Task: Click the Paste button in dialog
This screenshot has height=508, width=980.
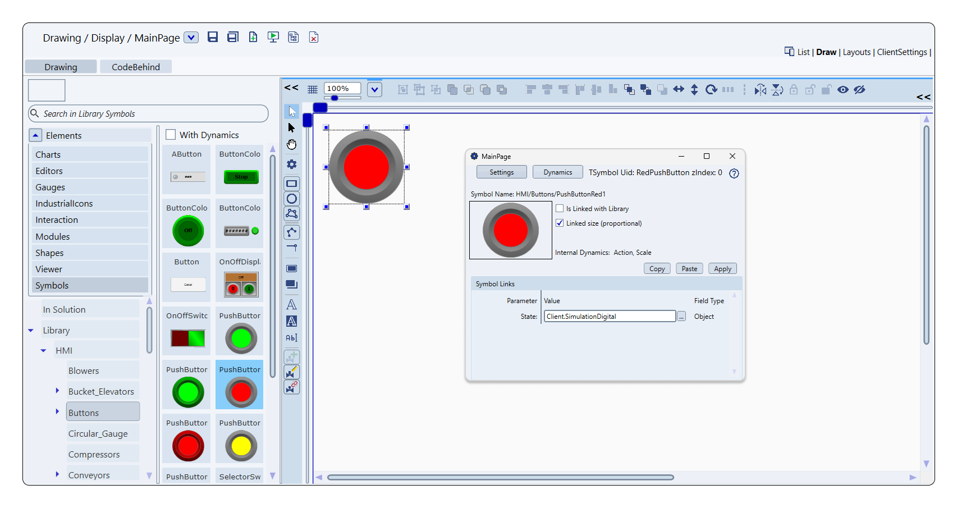Action: pos(690,269)
